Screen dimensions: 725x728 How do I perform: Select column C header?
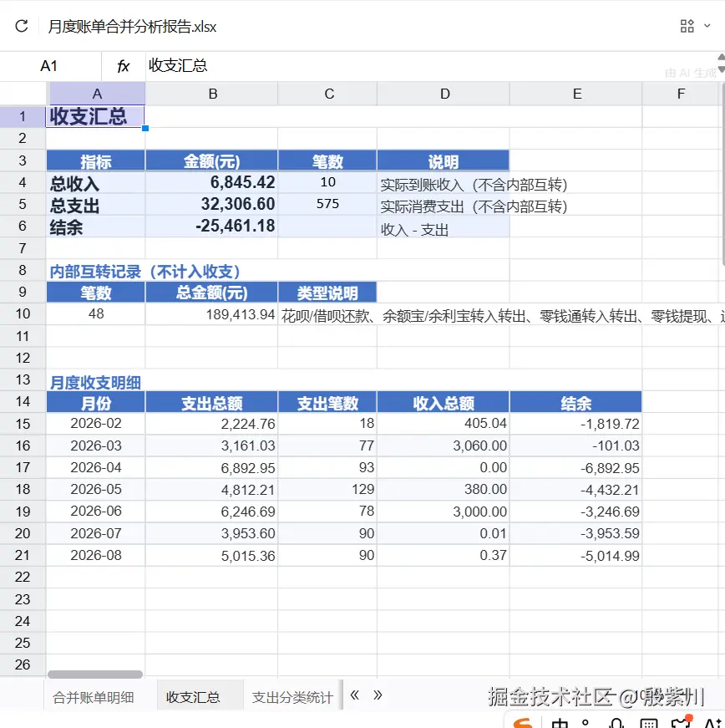point(328,94)
